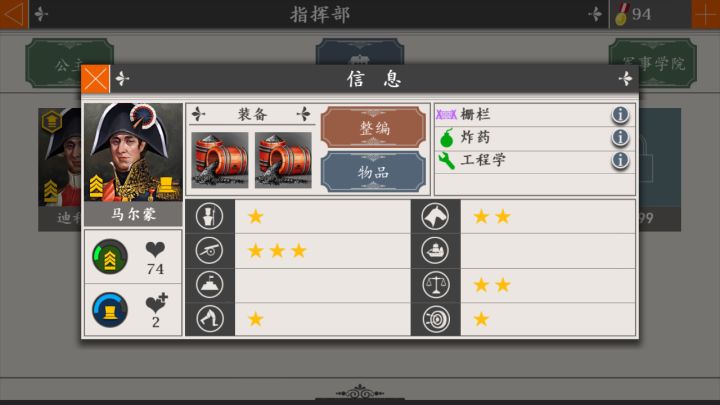This screenshot has width=720, height=405.
Task: Show info for the 炸药 skill
Action: click(x=620, y=137)
